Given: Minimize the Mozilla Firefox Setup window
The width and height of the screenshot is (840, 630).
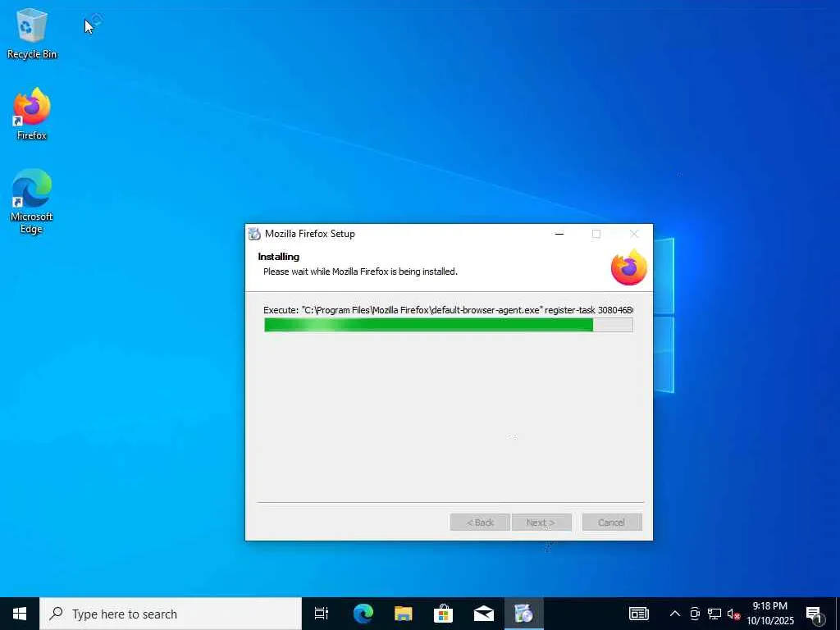Looking at the screenshot, I should click(559, 234).
